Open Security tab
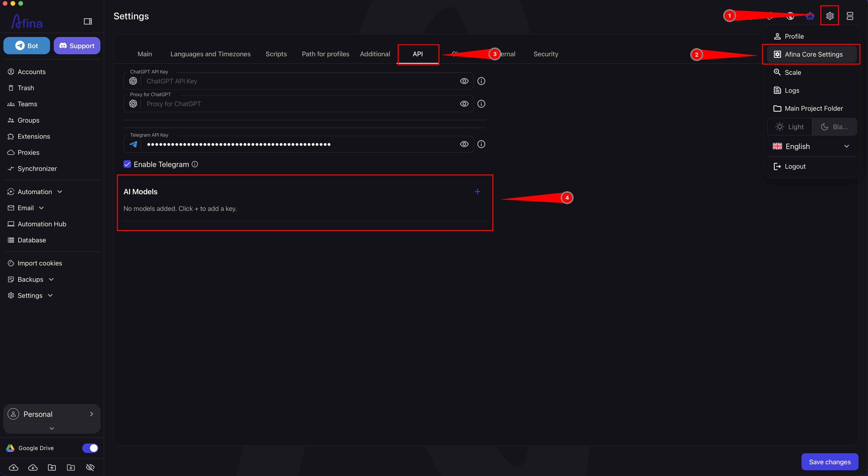Screen dimensions: 868x476 pyautogui.click(x=545, y=54)
